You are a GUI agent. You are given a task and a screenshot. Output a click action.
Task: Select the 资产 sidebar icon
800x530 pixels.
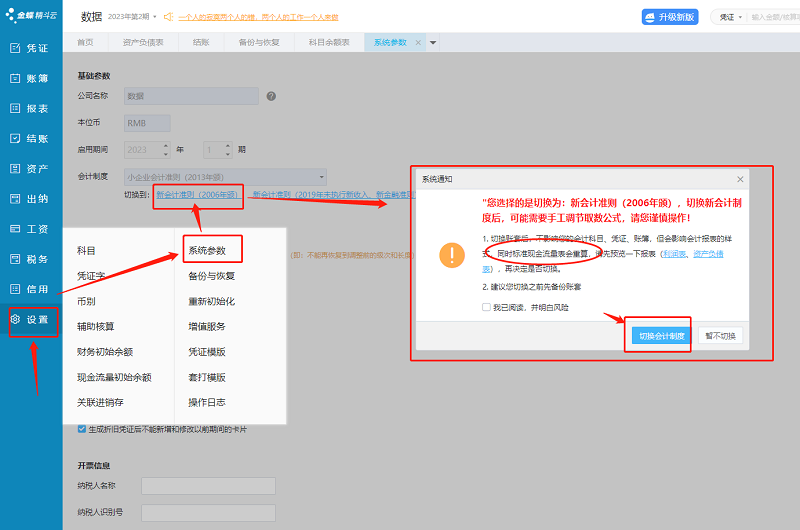coord(29,169)
